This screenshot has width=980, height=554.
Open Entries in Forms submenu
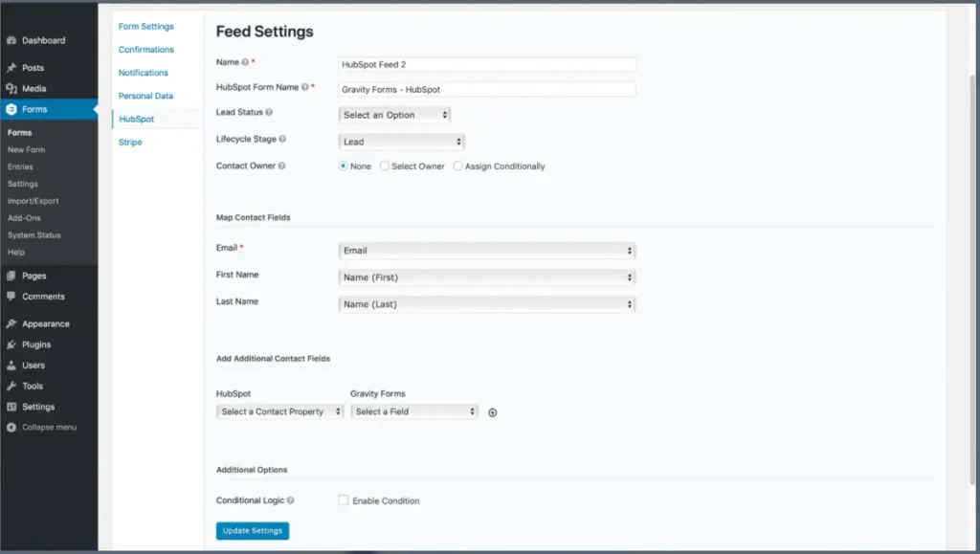click(x=20, y=166)
